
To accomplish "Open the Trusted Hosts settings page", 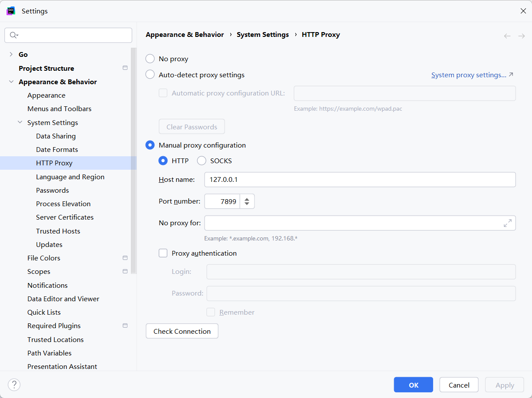I will click(x=58, y=231).
